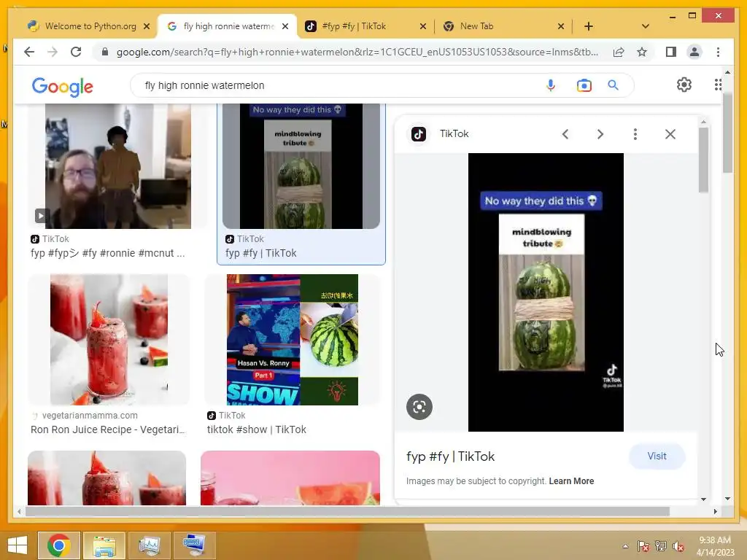Screen dimensions: 747x560
Task: Open Chrome profile avatar
Action: click(x=694, y=52)
